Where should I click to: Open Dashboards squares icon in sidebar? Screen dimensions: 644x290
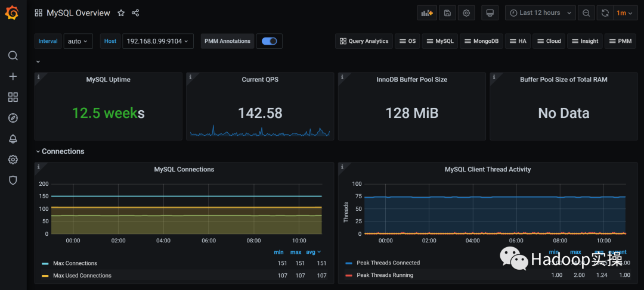tap(13, 97)
